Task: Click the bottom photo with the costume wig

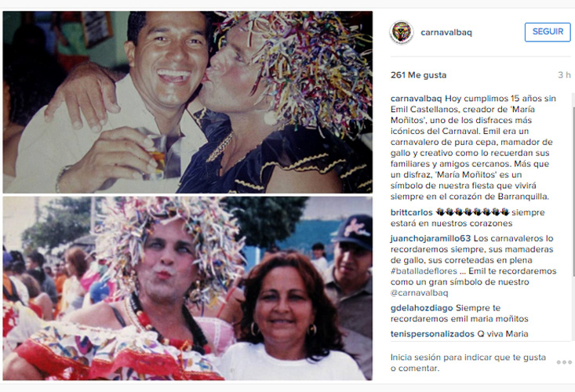Action: coord(187,289)
